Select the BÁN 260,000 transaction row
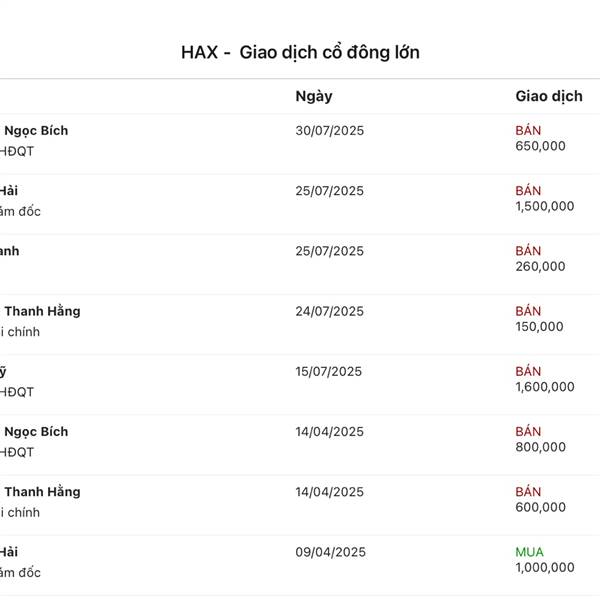Screen dimensions: 600x600 point(300,264)
